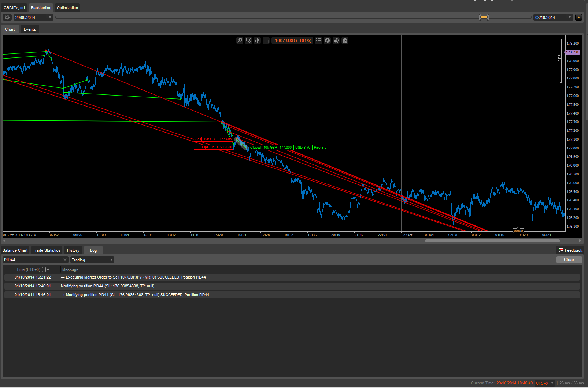588x388 pixels.
Task: Click the Sell 10k GBP 177.095 label
Action: click(214, 139)
